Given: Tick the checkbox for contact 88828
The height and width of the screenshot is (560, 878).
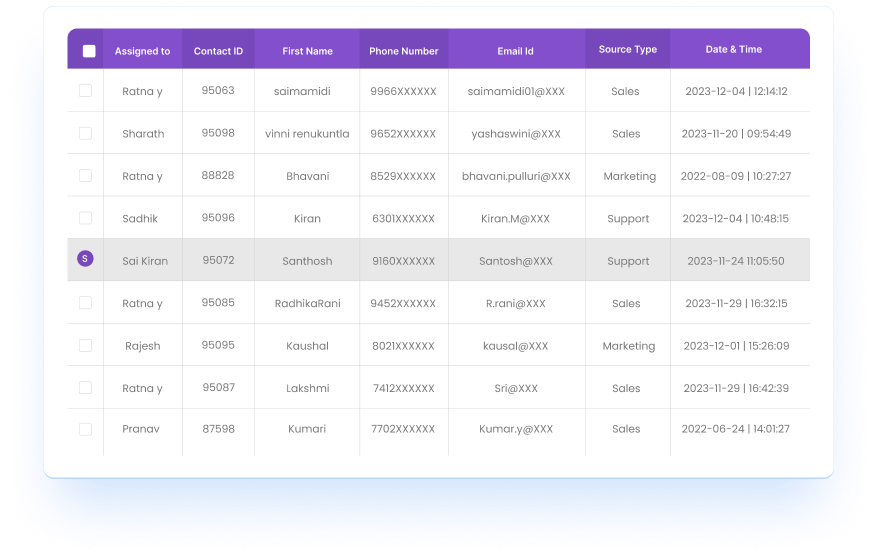Looking at the screenshot, I should pos(85,176).
